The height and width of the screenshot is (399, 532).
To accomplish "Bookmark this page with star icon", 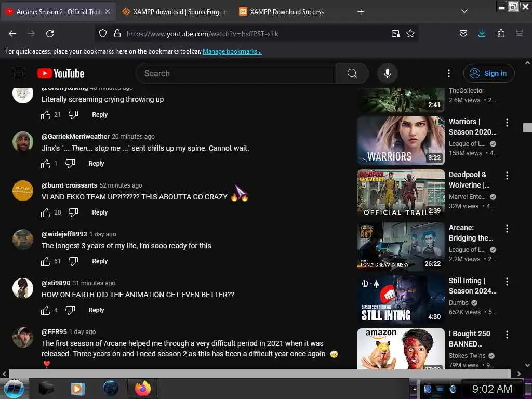I will coord(410,34).
